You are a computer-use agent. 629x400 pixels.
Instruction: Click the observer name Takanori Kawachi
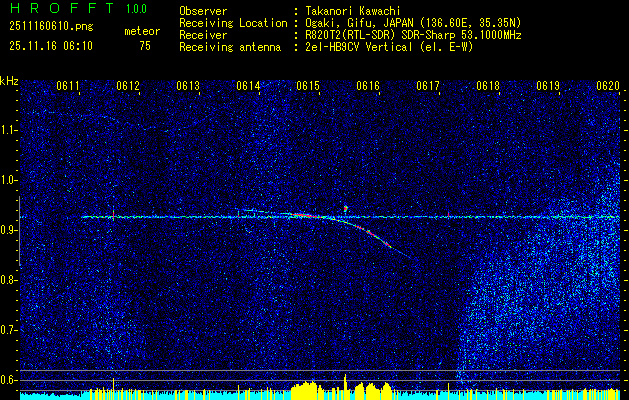[x=353, y=11]
